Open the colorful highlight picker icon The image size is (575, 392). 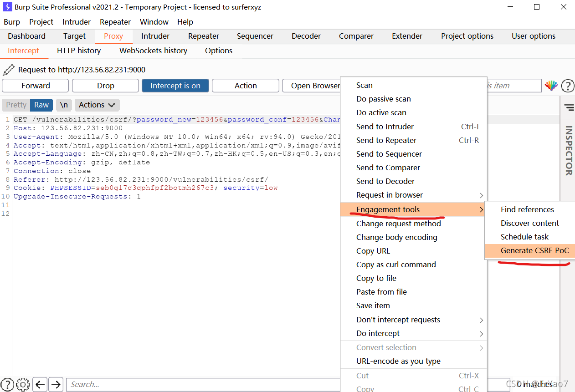[x=551, y=86]
